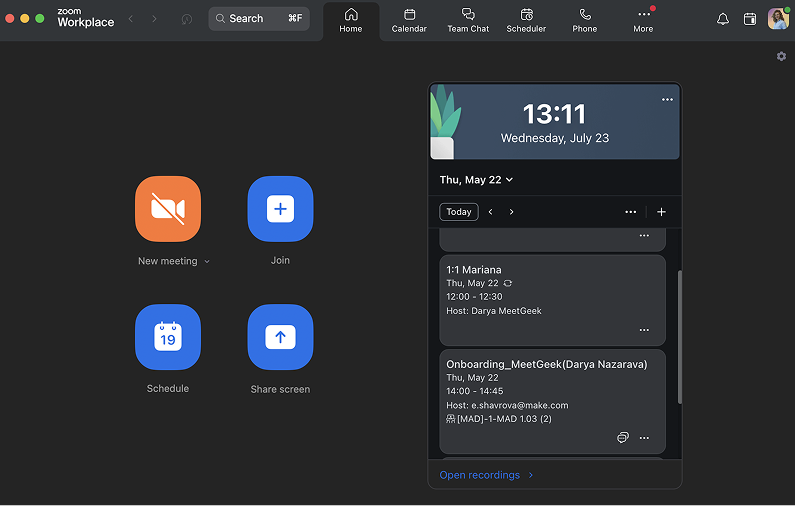
Task: Click the Share screen arrow icon
Action: click(x=280, y=337)
